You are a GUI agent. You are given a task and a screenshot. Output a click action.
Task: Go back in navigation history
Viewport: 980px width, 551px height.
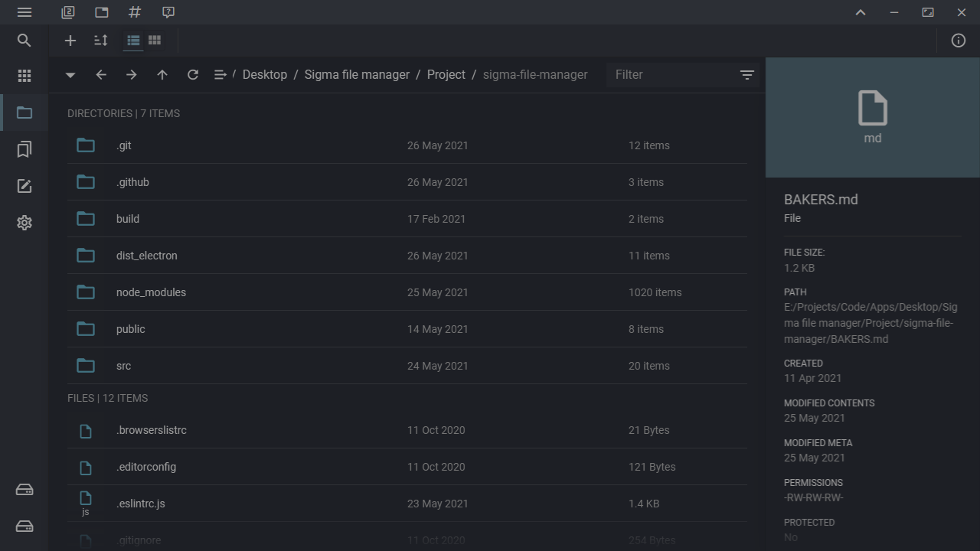[x=101, y=74]
